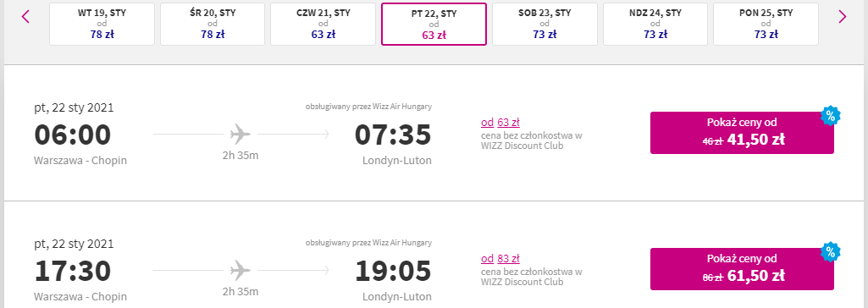Click airplane icon of 06:00 flight
Image resolution: width=868 pixels, height=308 pixels.
coord(240,134)
